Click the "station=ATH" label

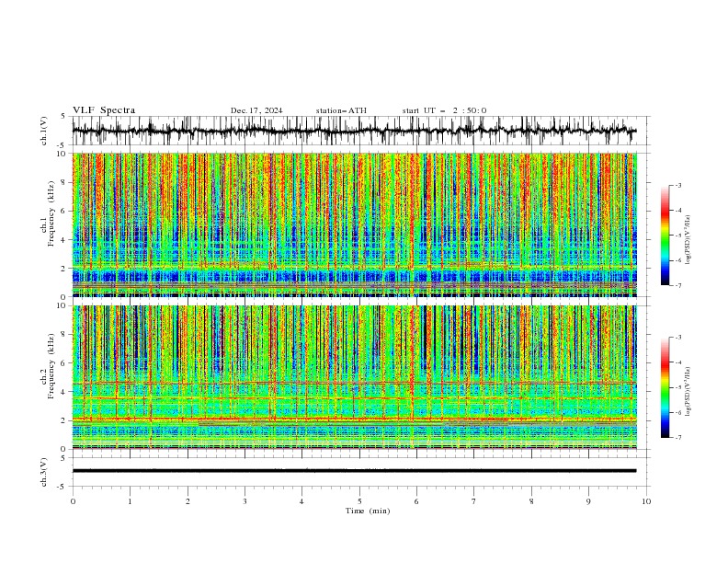tap(341, 110)
